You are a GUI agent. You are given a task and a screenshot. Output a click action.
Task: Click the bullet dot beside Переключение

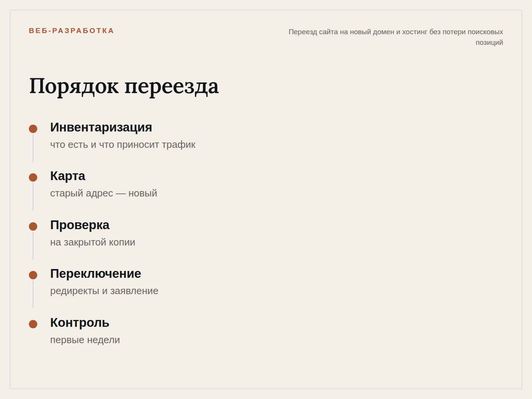[33, 275]
